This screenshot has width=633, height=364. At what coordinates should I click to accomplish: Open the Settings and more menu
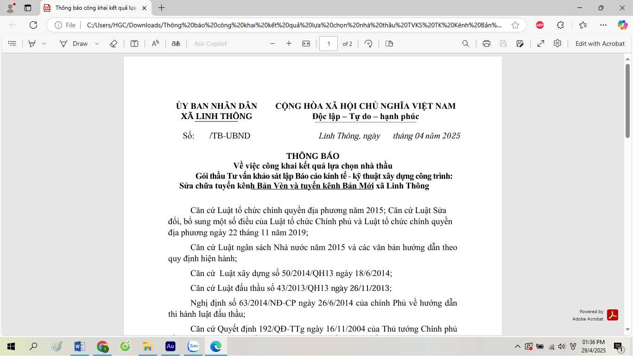tap(603, 25)
